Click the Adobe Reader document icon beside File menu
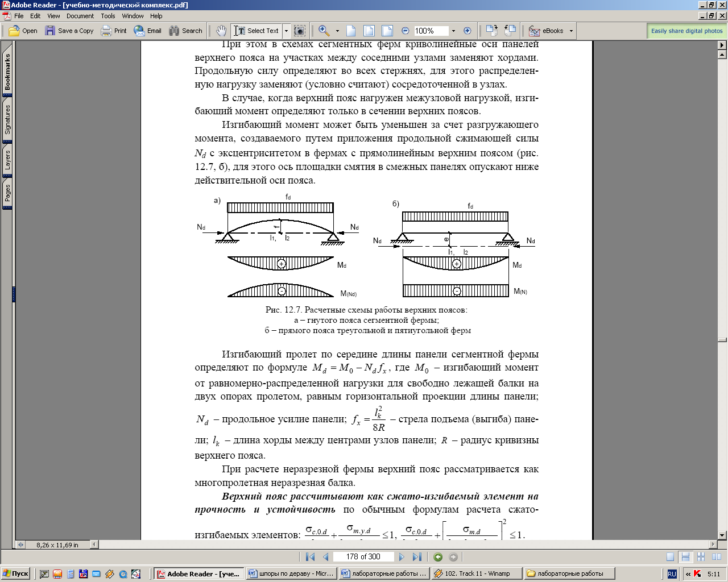 6,16
